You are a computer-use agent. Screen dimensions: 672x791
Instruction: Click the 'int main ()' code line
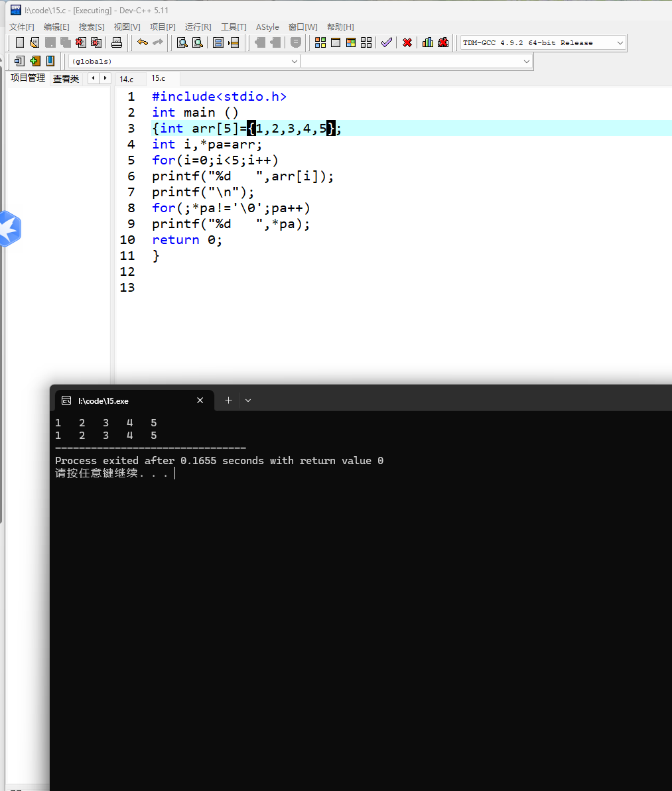click(195, 113)
